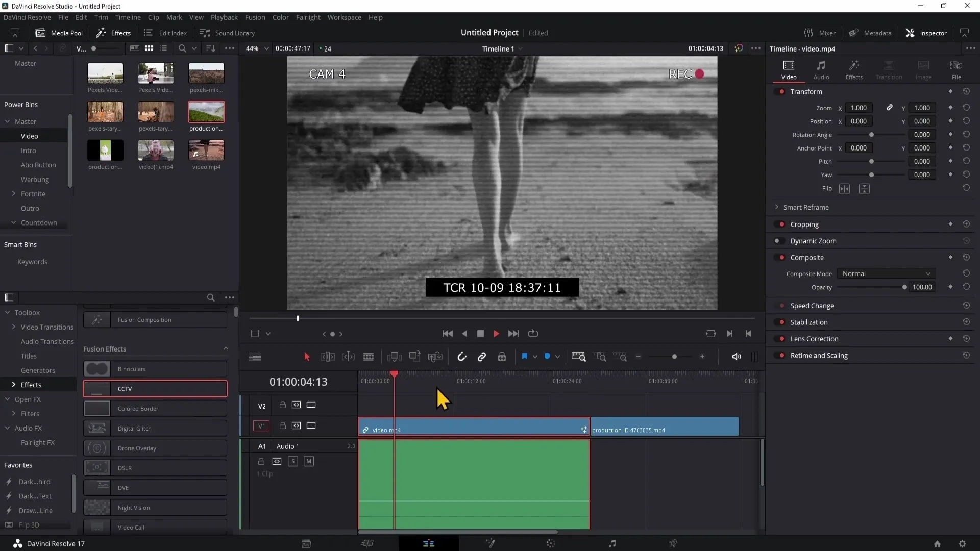This screenshot has width=980, height=551.
Task: Expand the Cropping section in Inspector
Action: click(x=805, y=224)
